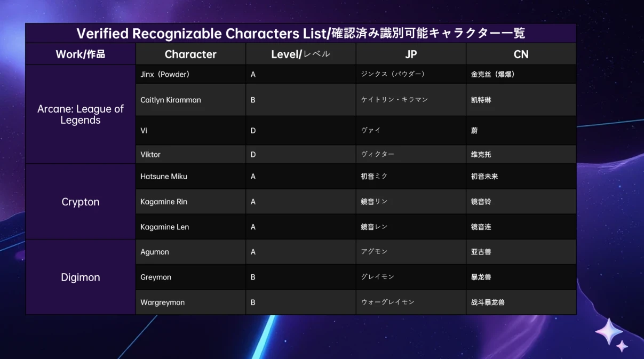Select the Arcane: League of Legends cell
The height and width of the screenshot is (359, 644).
80,114
